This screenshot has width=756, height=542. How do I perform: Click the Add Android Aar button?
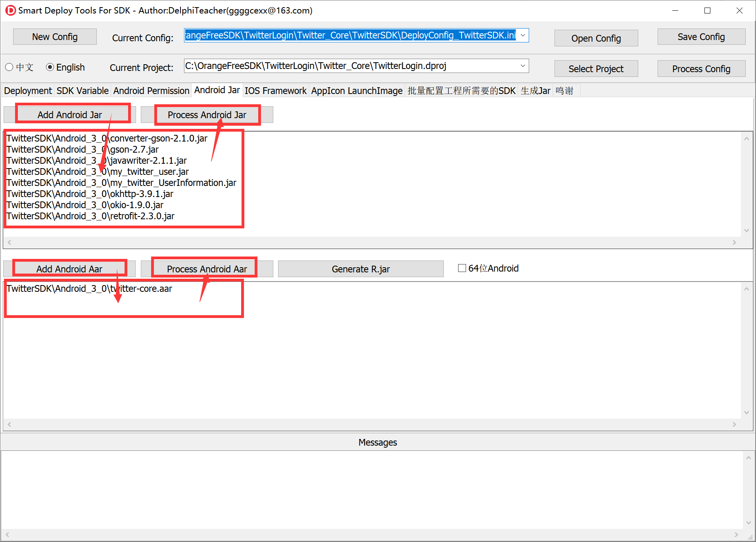pos(69,269)
